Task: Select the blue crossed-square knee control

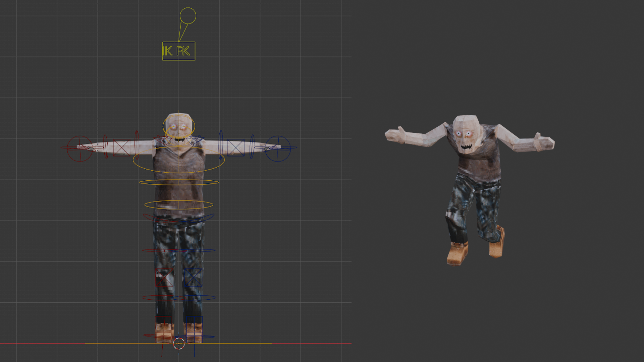Action: [193, 277]
